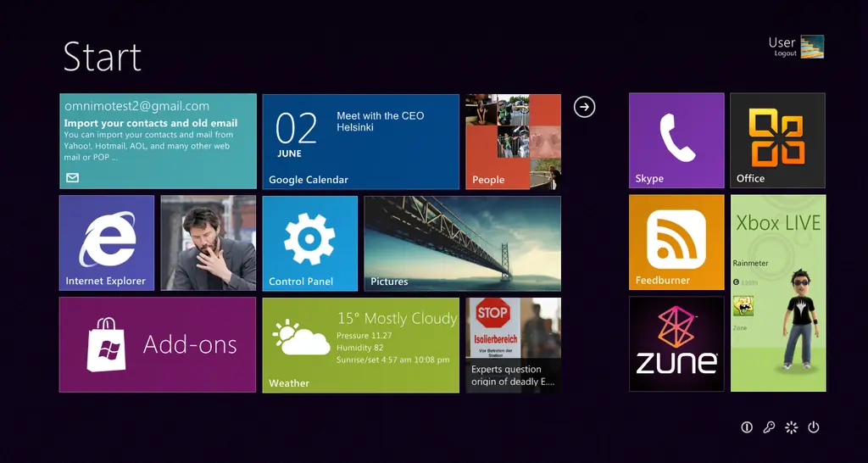
Task: Open the People tile
Action: tap(513, 142)
